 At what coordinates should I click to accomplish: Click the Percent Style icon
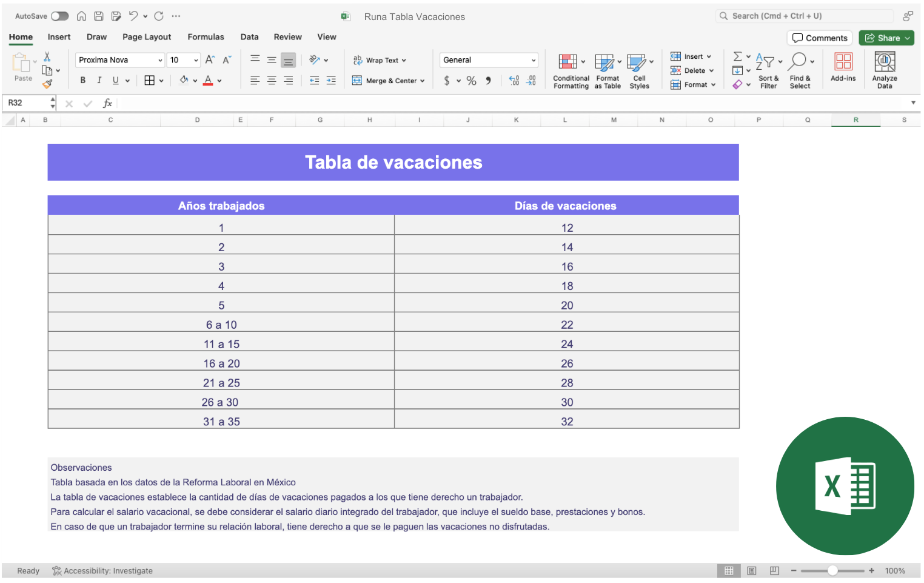click(471, 81)
